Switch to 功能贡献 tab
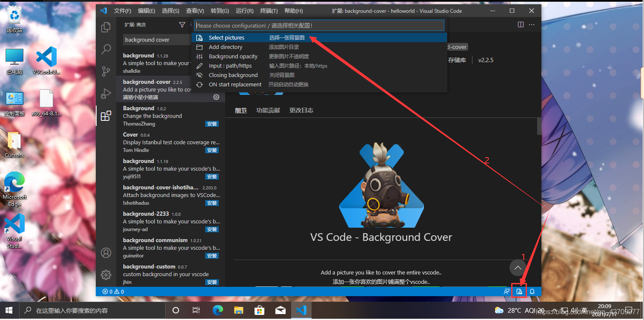The width and height of the screenshot is (644, 320). [268, 110]
